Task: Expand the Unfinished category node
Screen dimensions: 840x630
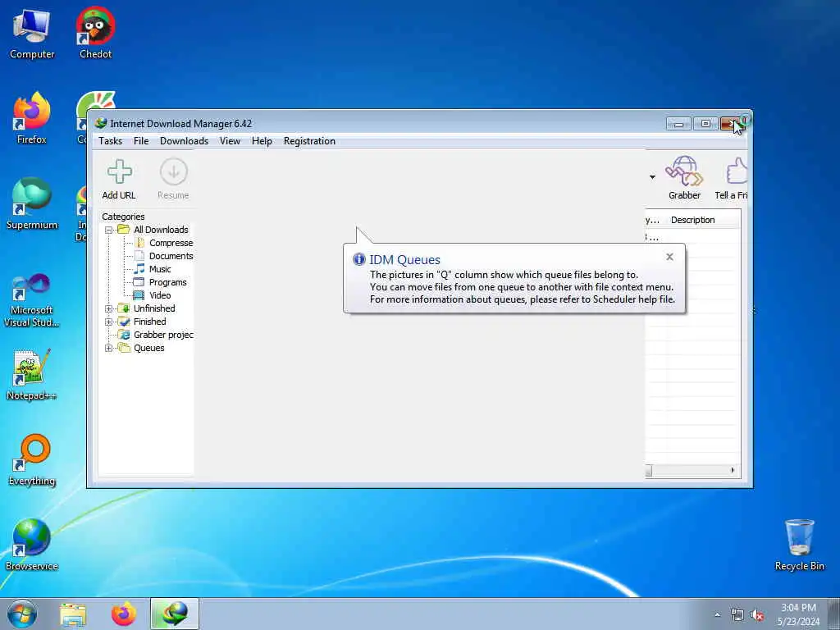Action: click(109, 308)
